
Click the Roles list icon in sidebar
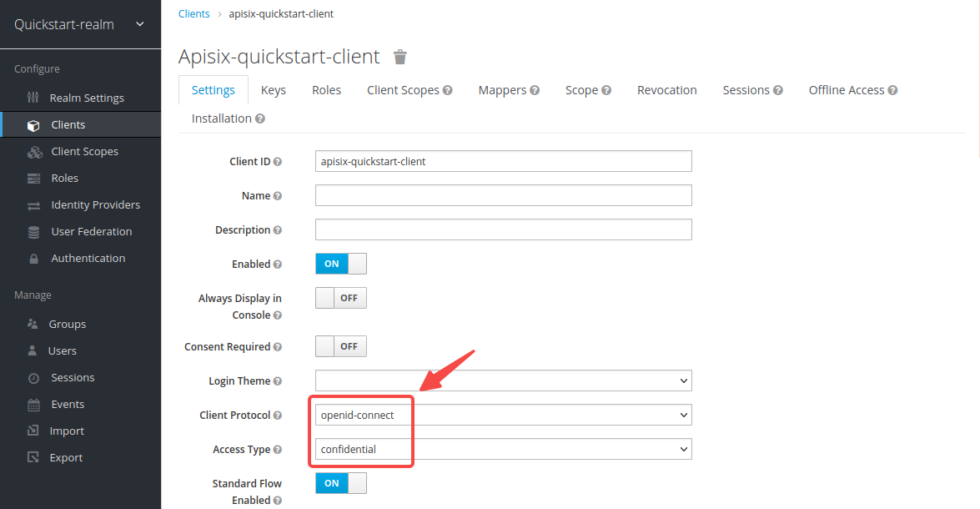[33, 179]
